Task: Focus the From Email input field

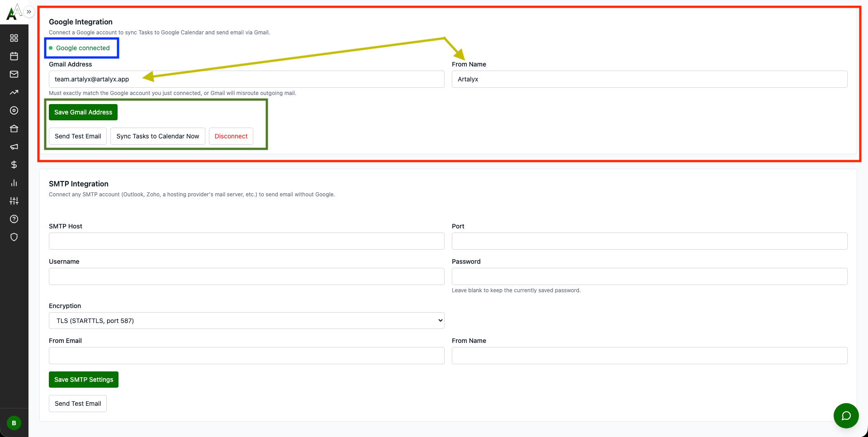Action: [x=247, y=356]
